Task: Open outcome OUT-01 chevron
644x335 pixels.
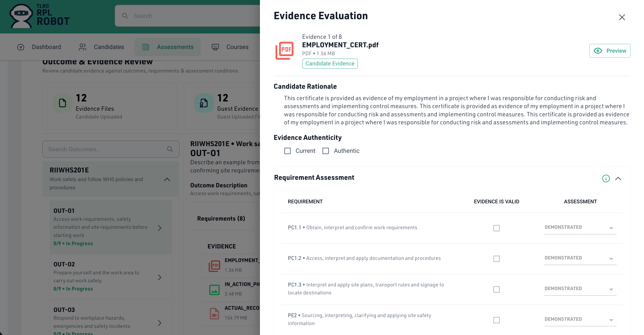Action: pos(160,228)
